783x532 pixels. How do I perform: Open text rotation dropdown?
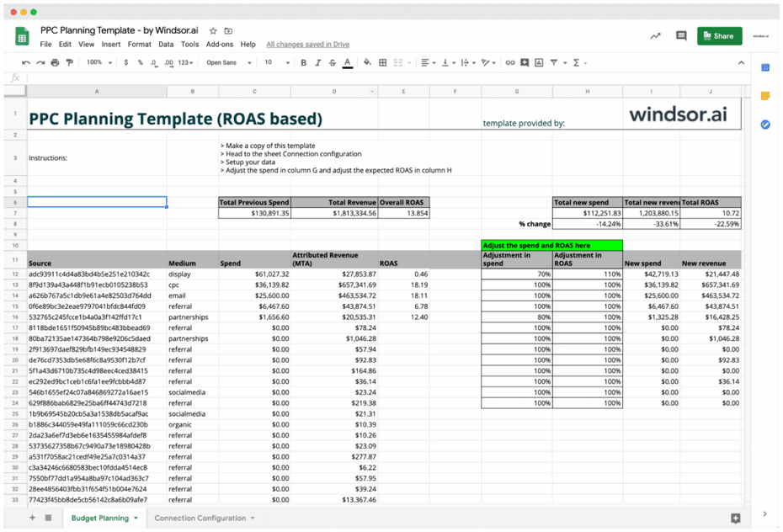click(x=487, y=62)
